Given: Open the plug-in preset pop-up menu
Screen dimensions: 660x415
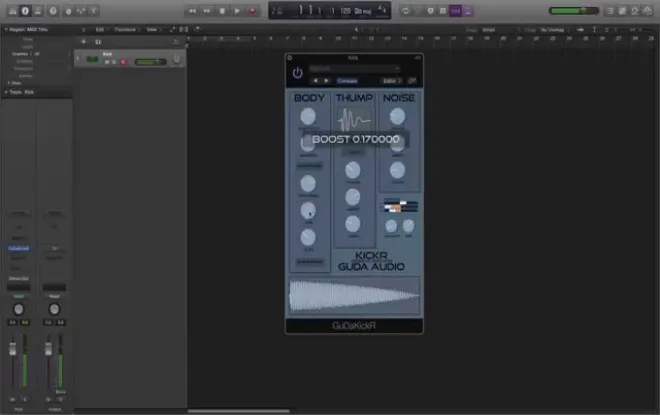Looking at the screenshot, I should pos(354,68).
